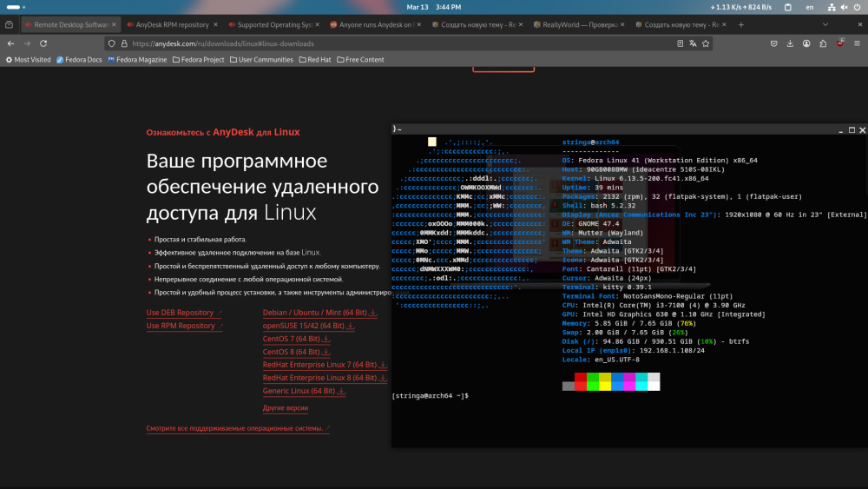Click terminal line Terminal: kitty 0.39.1
The height and width of the screenshot is (489, 868).
pyautogui.click(x=607, y=287)
